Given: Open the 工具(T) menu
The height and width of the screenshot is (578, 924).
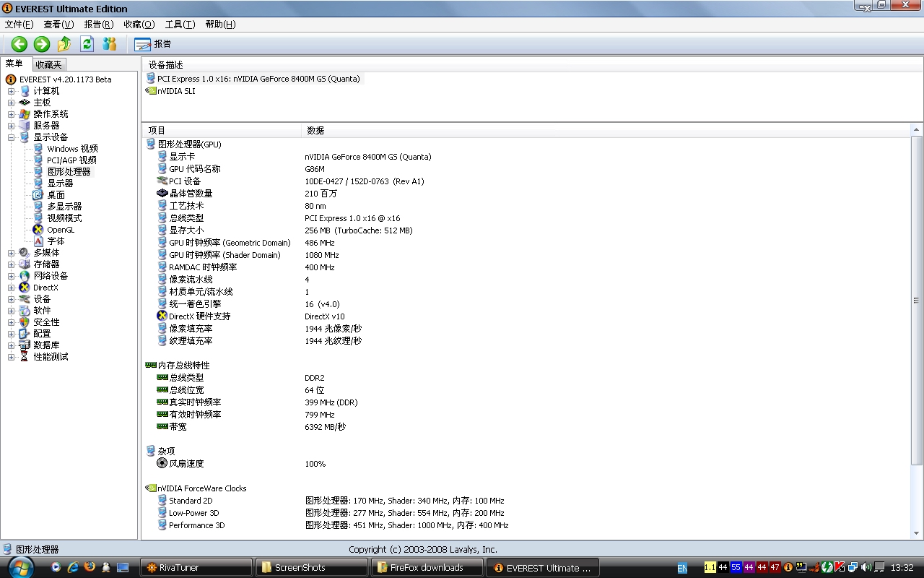Looking at the screenshot, I should point(180,24).
